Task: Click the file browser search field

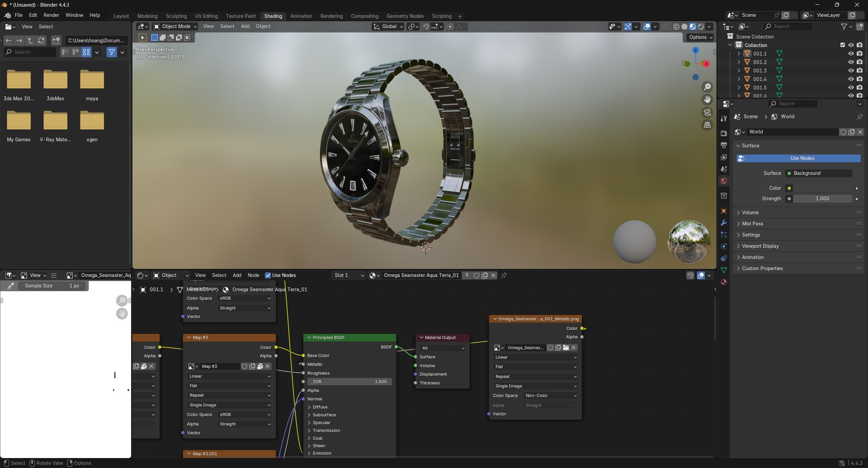Action: pos(30,52)
